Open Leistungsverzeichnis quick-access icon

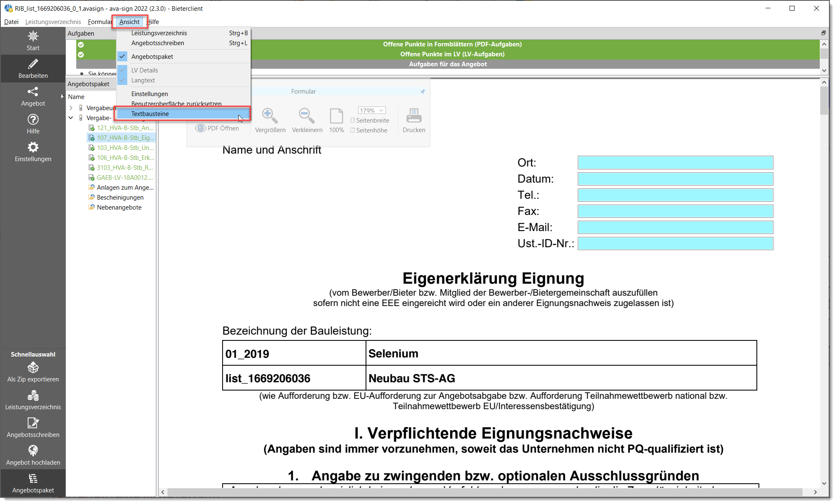(33, 395)
